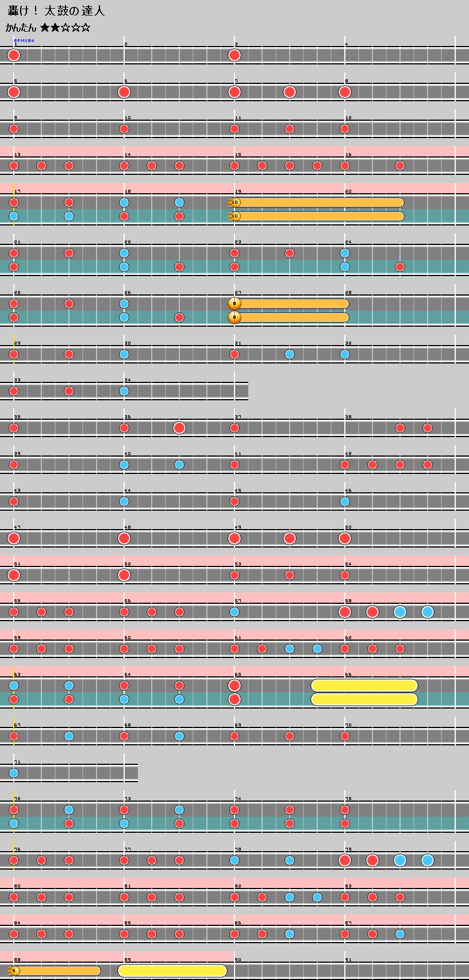
Task: Click the measure 50 number label
Action: tap(348, 527)
